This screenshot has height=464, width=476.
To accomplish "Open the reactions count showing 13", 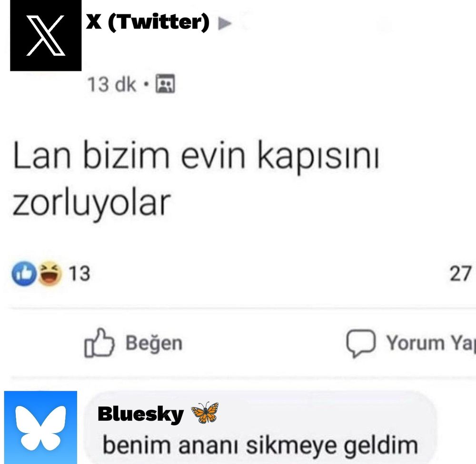I will coord(79,274).
